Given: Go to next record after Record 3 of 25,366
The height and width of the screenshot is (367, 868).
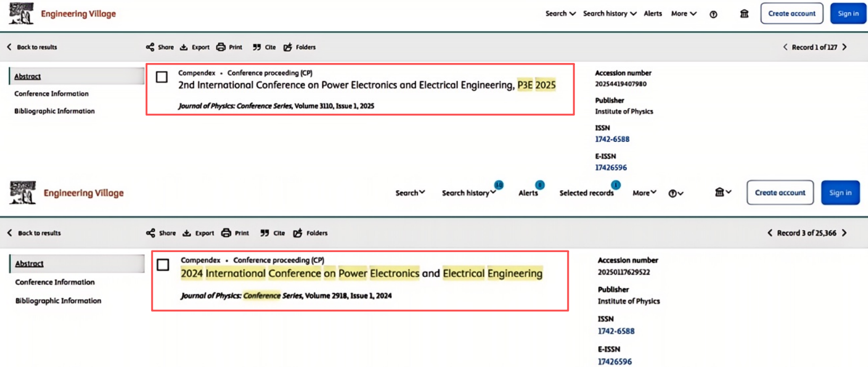Looking at the screenshot, I should click(844, 233).
